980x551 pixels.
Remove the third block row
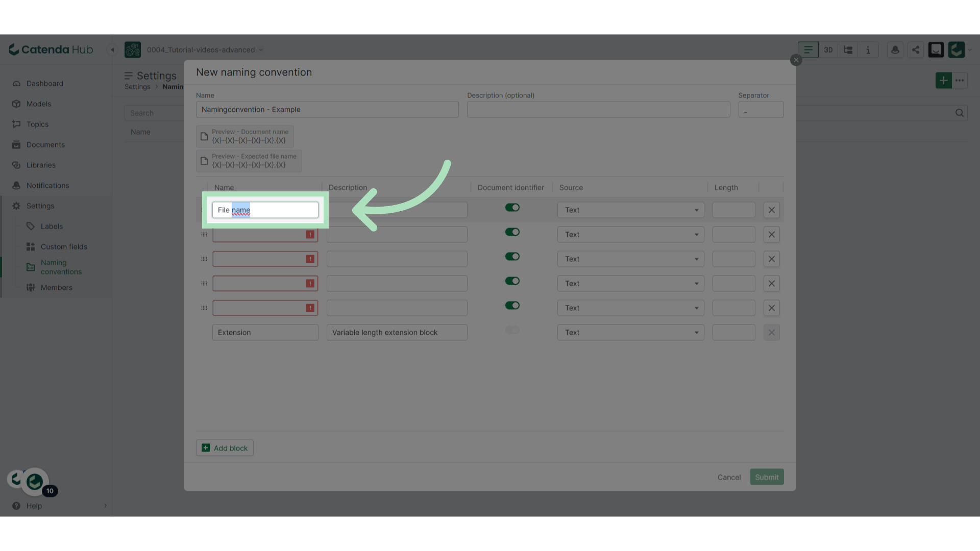point(772,259)
